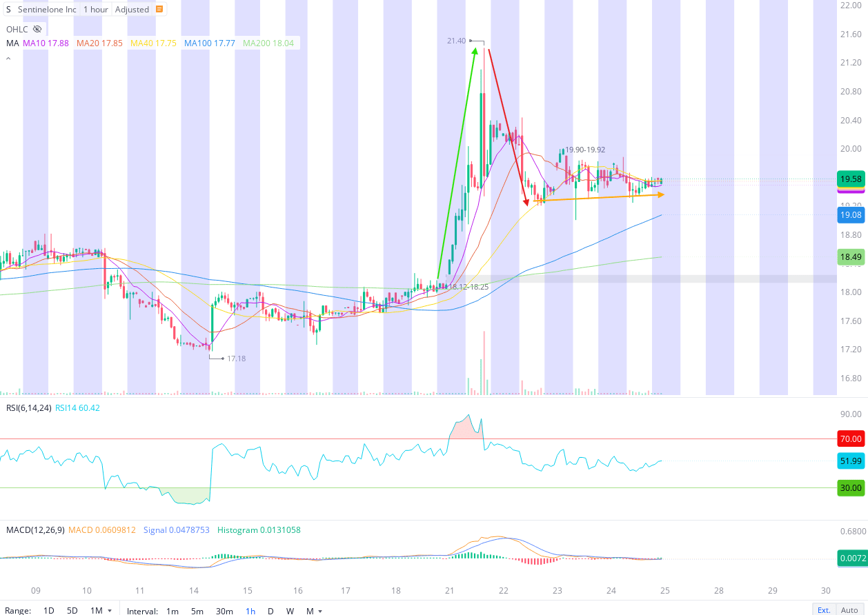Click the orange report icon next to Adjusted
This screenshot has width=868, height=615.
[x=159, y=9]
